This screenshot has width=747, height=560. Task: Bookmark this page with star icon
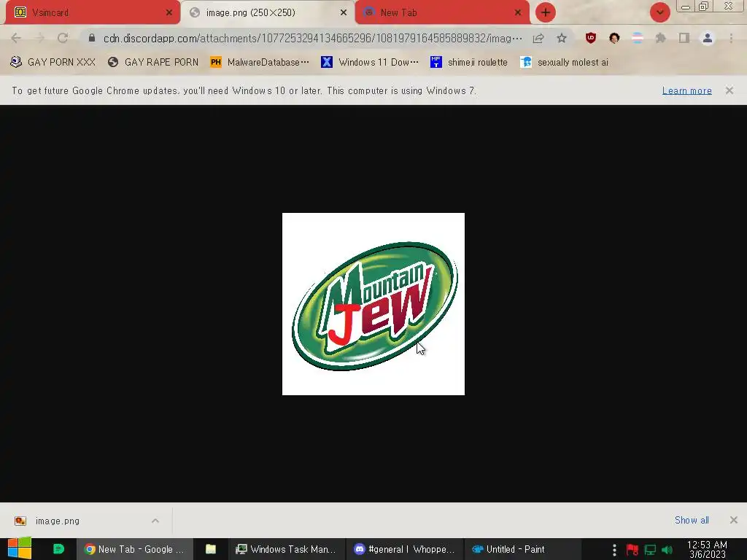click(562, 38)
